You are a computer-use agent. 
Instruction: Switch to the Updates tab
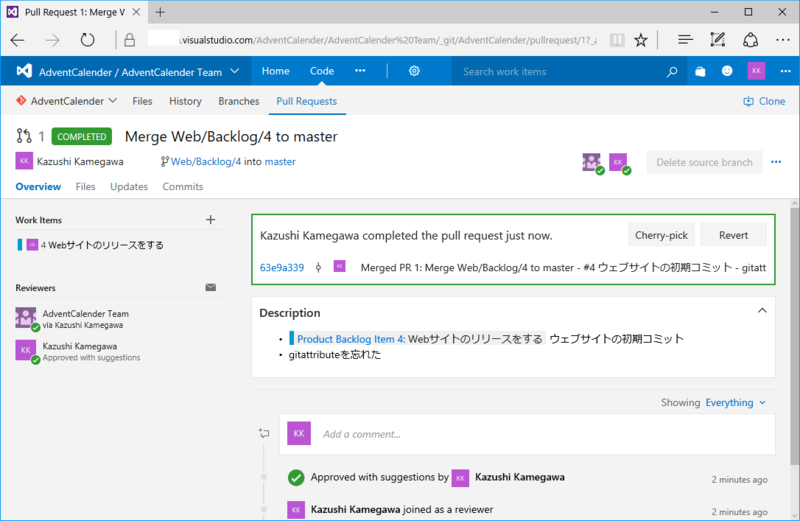129,187
